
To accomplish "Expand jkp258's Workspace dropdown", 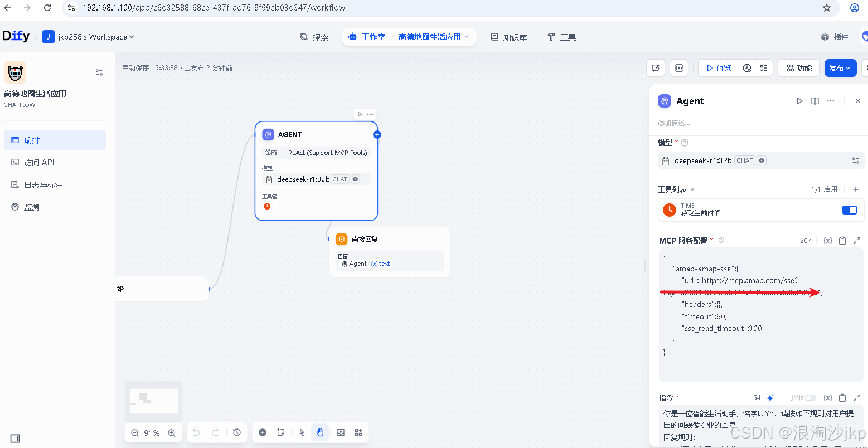I will [x=88, y=37].
